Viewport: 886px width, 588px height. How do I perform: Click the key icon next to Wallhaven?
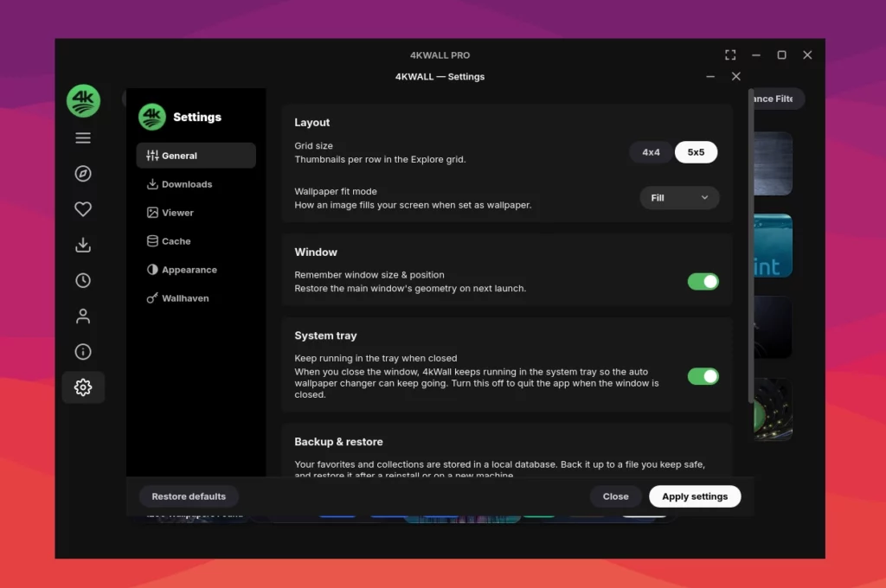coord(152,298)
